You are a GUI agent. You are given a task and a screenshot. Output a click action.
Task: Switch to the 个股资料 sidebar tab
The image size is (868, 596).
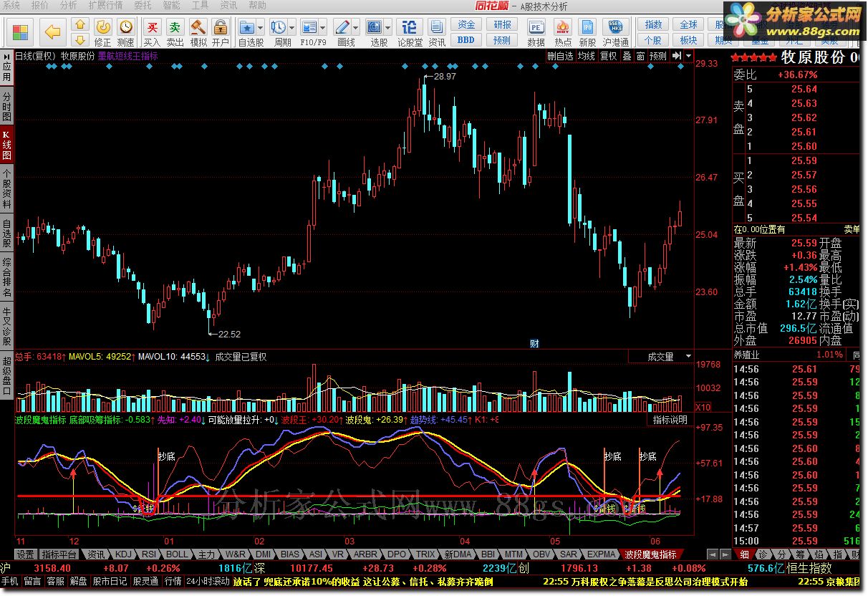(6, 189)
